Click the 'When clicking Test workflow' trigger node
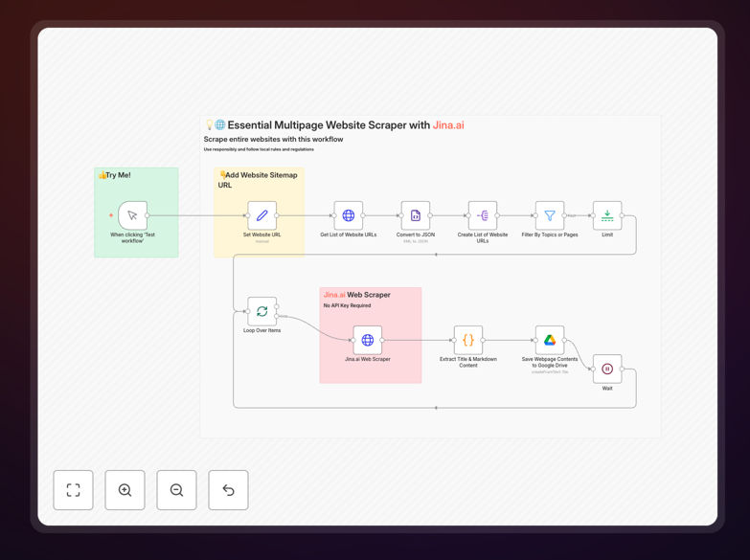Image resolution: width=750 pixels, height=560 pixels. coord(132,215)
